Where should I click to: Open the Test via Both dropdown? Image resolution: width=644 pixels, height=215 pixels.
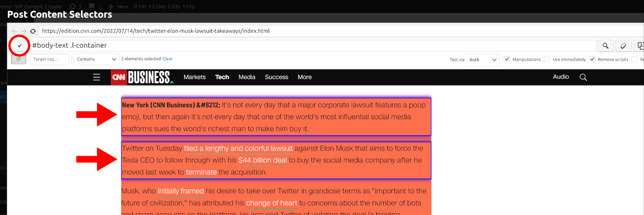(x=483, y=59)
